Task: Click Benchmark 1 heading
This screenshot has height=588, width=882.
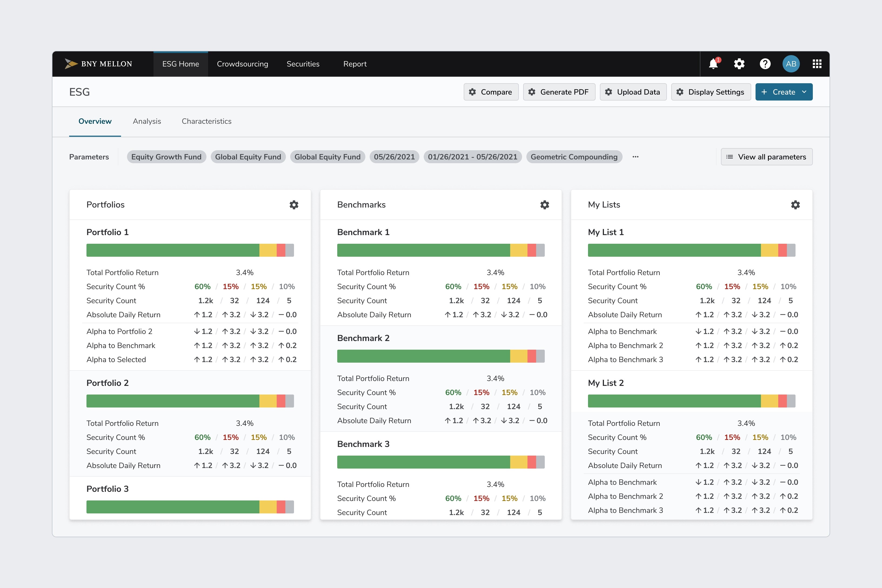Action: click(363, 232)
